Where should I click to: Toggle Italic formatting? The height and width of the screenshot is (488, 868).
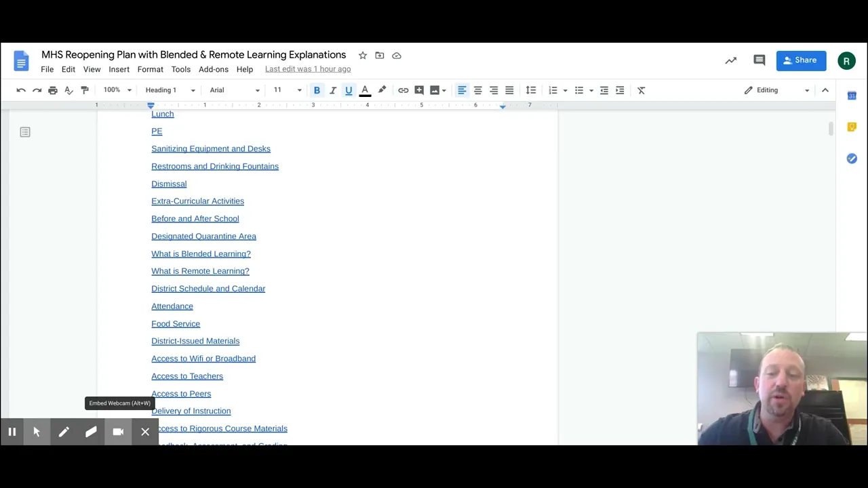pos(333,90)
